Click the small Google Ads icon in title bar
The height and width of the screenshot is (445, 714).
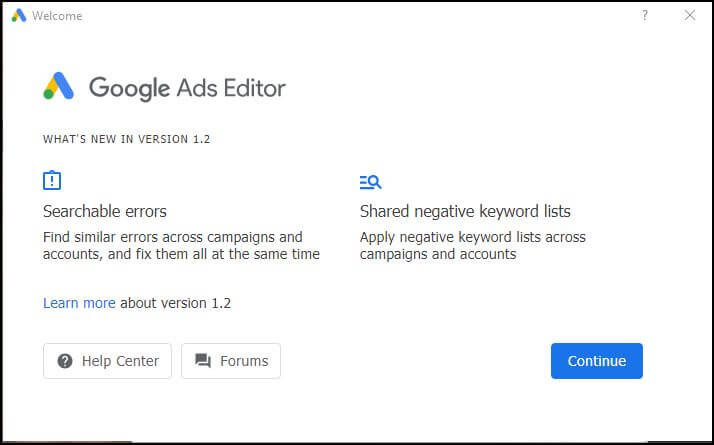[x=19, y=15]
